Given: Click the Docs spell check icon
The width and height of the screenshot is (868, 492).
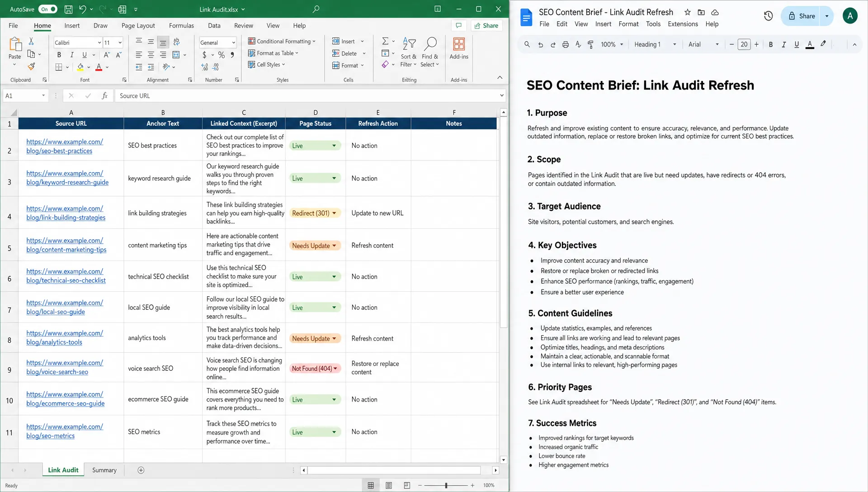Looking at the screenshot, I should (578, 44).
